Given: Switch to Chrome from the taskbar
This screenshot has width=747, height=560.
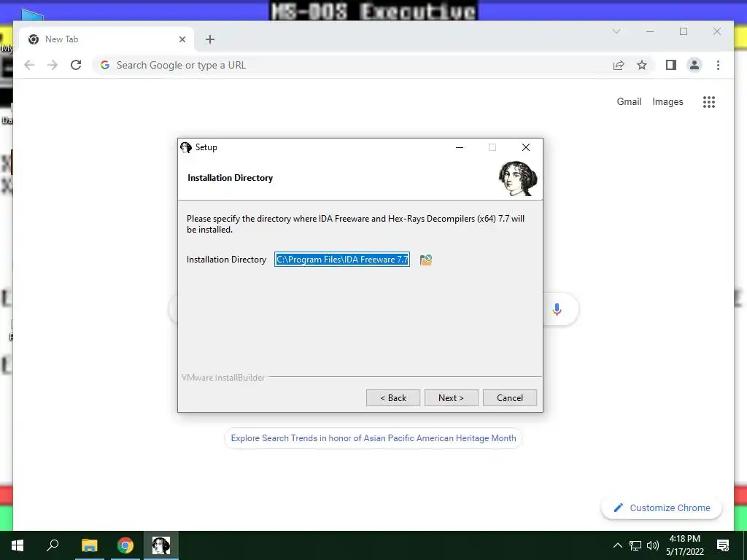Looking at the screenshot, I should 125,545.
